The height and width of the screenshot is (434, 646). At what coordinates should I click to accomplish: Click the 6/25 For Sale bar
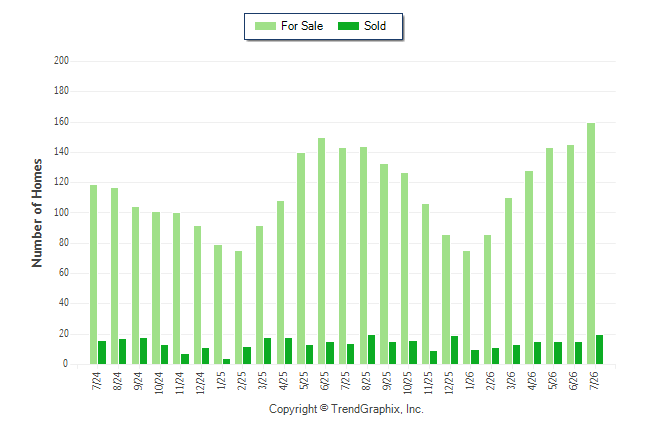coord(321,251)
